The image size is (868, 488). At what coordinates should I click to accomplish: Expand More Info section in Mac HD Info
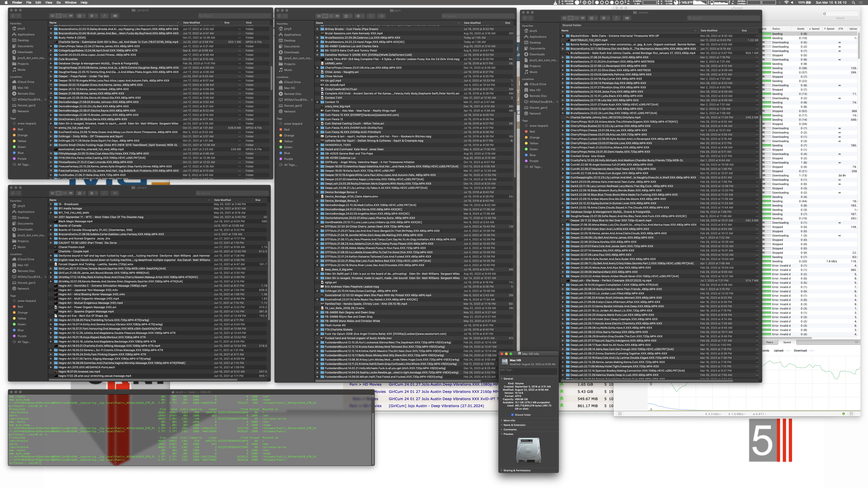(501, 420)
